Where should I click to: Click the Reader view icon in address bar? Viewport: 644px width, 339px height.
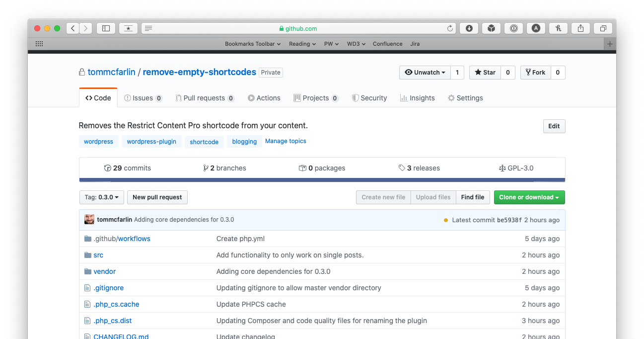pos(148,28)
